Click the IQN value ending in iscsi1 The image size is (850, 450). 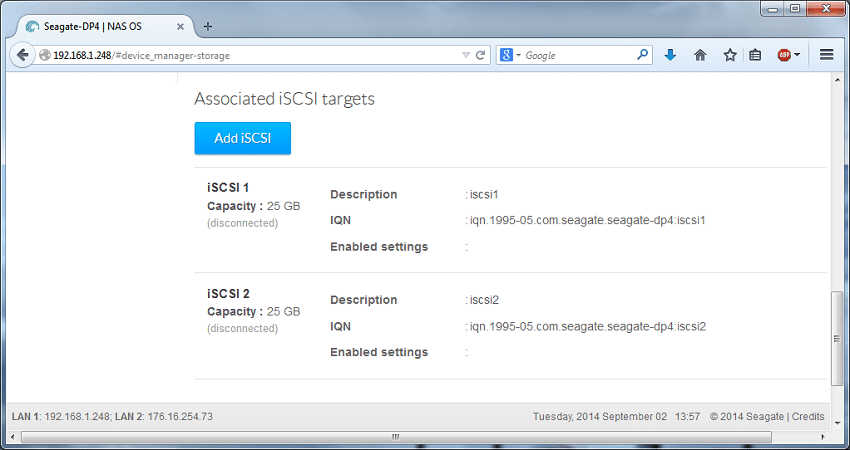point(588,221)
